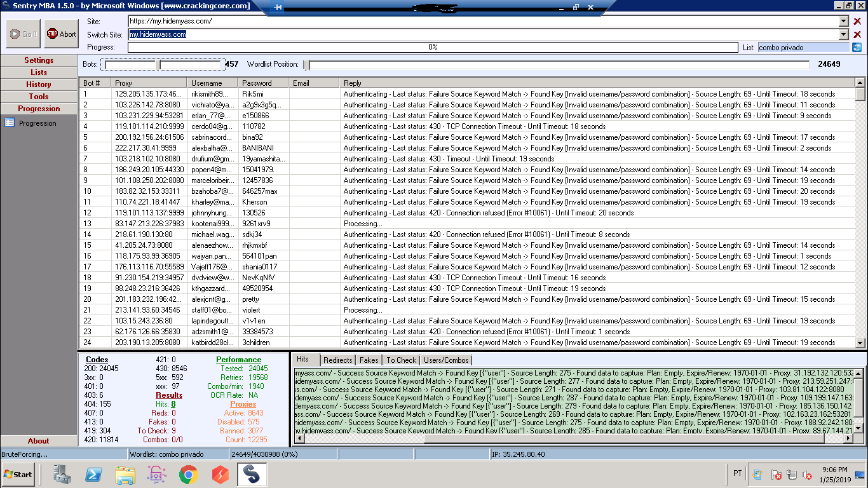Click the Codes statistics heading
868x488 pixels.
coord(97,360)
